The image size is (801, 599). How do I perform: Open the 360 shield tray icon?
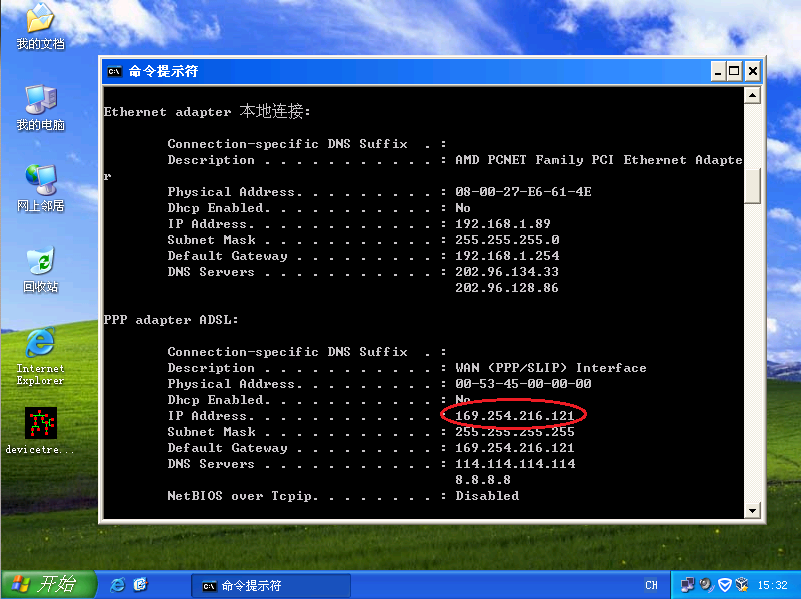coord(724,585)
